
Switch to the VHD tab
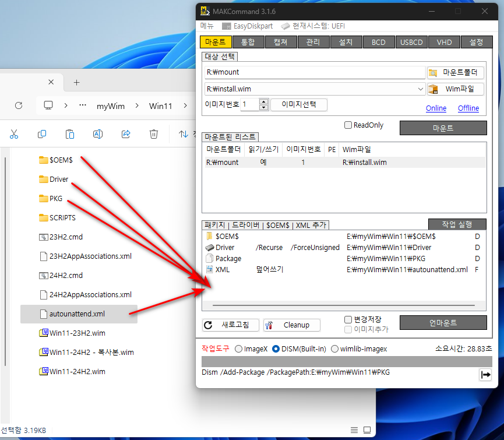click(x=444, y=42)
